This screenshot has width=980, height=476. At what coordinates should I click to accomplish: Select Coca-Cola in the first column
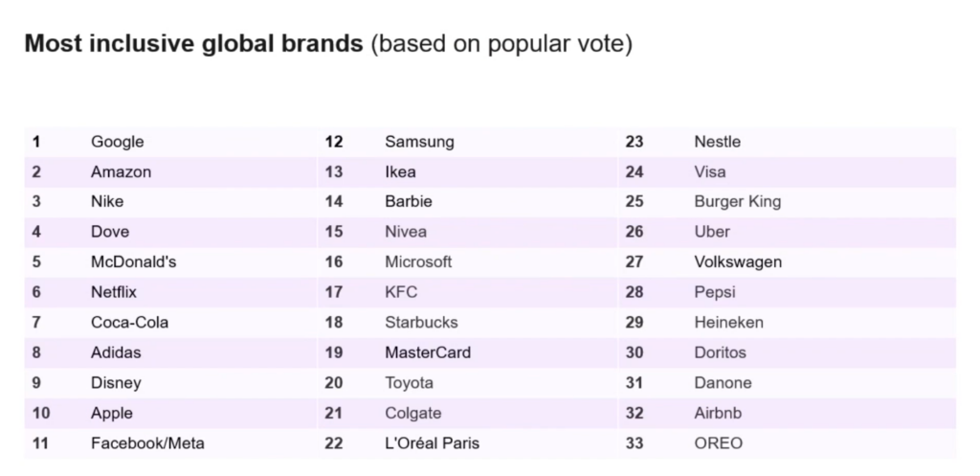[130, 322]
